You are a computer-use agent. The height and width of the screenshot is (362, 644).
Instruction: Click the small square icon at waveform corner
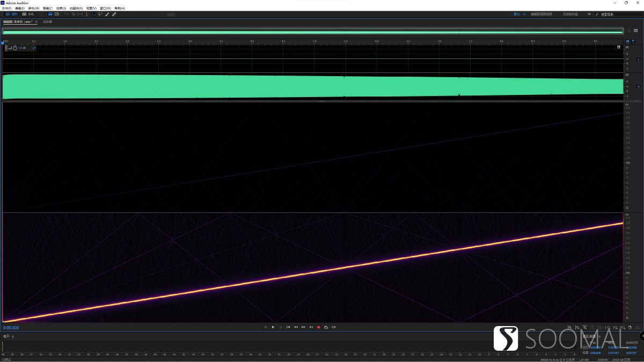point(618,47)
